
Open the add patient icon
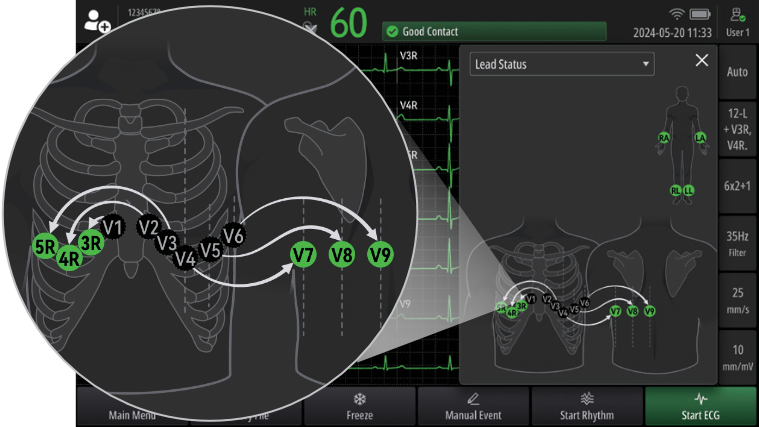(x=97, y=20)
